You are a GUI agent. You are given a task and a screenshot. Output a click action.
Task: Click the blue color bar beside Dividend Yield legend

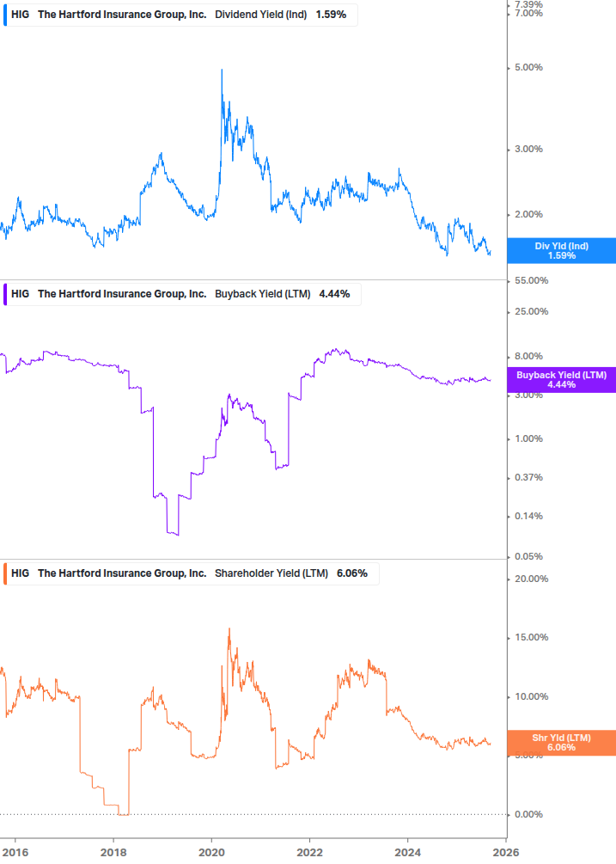click(5, 15)
